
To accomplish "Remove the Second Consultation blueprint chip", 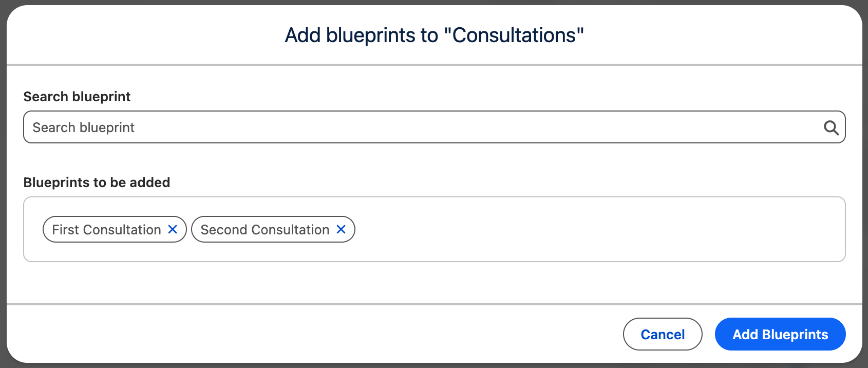I will 341,229.
